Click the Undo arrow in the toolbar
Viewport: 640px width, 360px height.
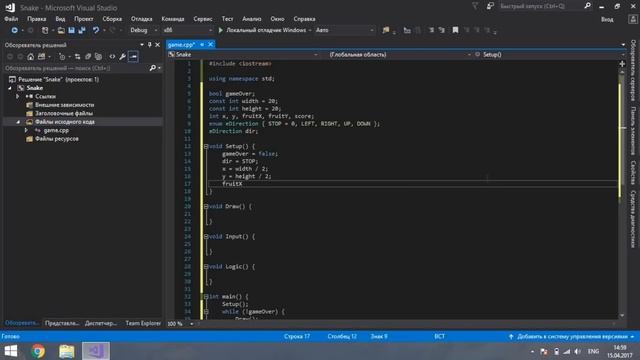point(96,30)
